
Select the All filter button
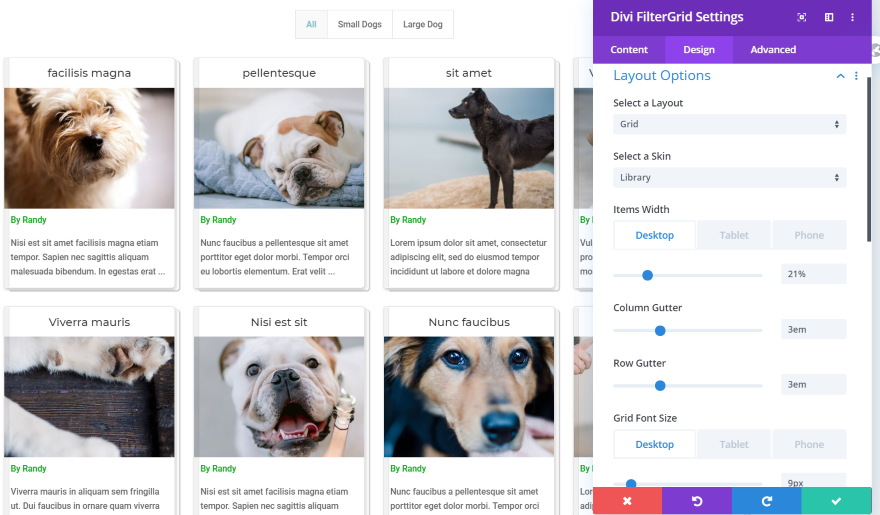[x=311, y=24]
